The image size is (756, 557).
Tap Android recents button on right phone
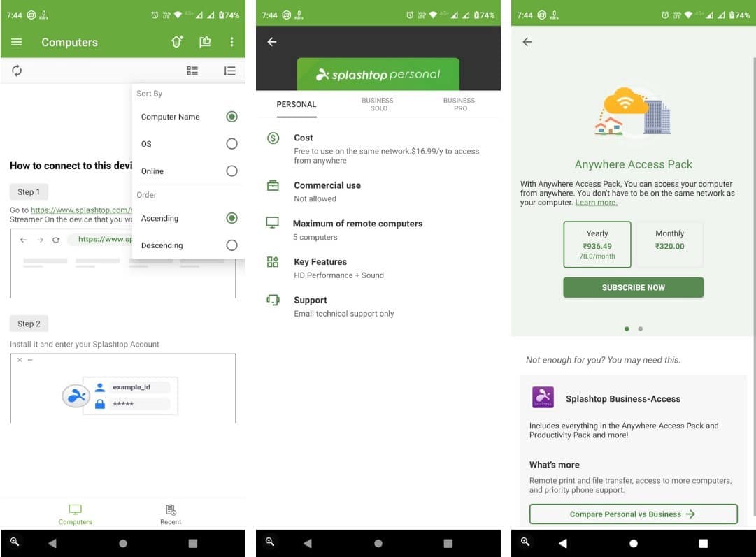click(x=704, y=544)
